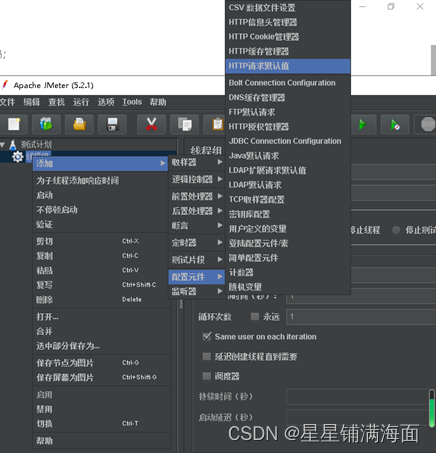Click the green Start run icon
Viewport: 436px width, 453px height.
tap(362, 125)
